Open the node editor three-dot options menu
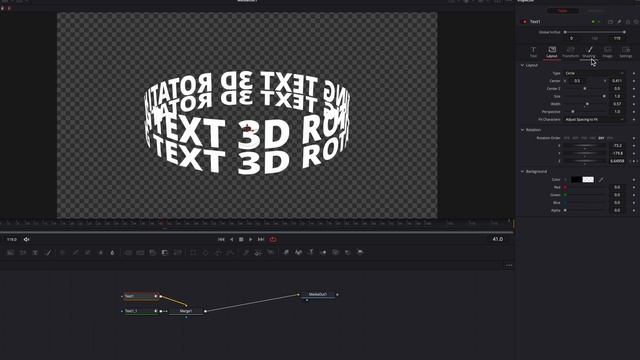The image size is (640, 360). (x=509, y=265)
